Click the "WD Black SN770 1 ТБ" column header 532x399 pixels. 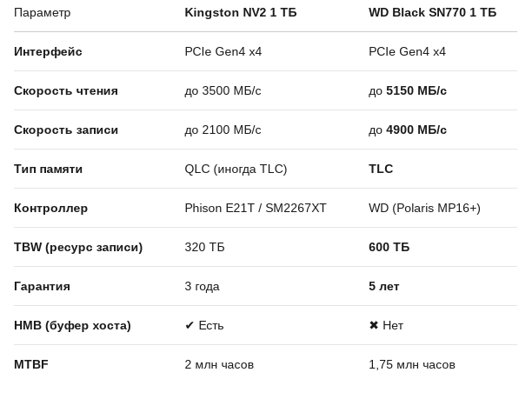click(432, 12)
